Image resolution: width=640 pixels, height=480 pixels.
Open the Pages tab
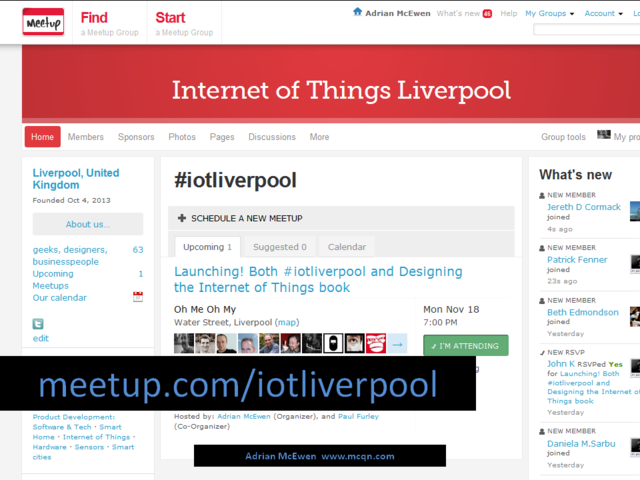coord(222,137)
